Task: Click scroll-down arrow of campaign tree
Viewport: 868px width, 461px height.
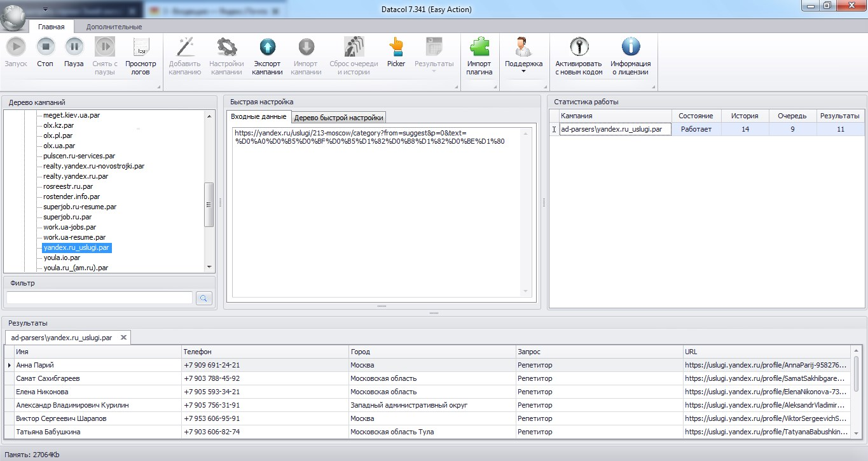Action: (209, 267)
